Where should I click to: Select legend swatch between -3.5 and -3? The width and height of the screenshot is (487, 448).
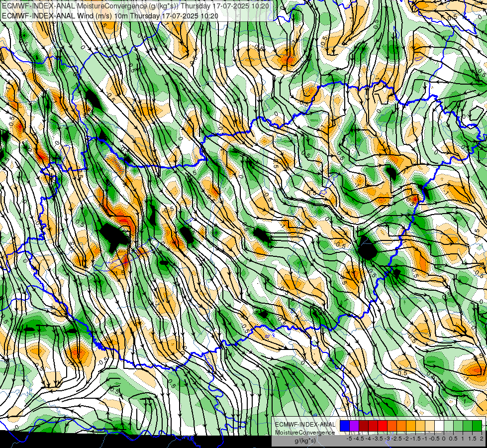point(383,426)
